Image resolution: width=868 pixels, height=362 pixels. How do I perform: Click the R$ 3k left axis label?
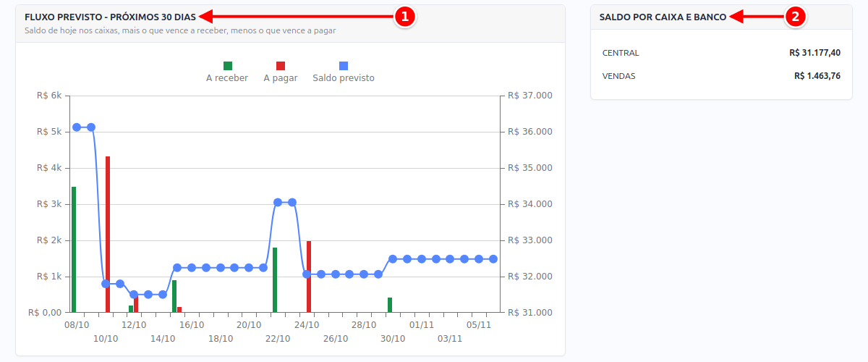click(49, 204)
